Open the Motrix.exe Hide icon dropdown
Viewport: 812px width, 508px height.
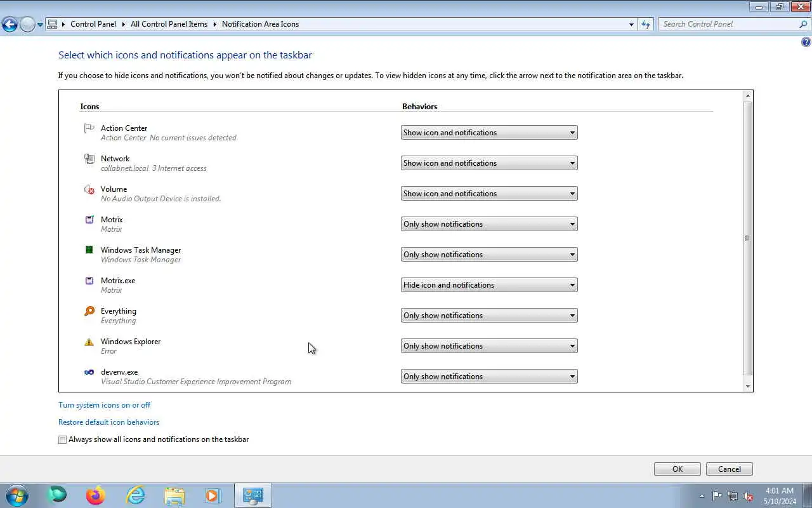point(489,285)
